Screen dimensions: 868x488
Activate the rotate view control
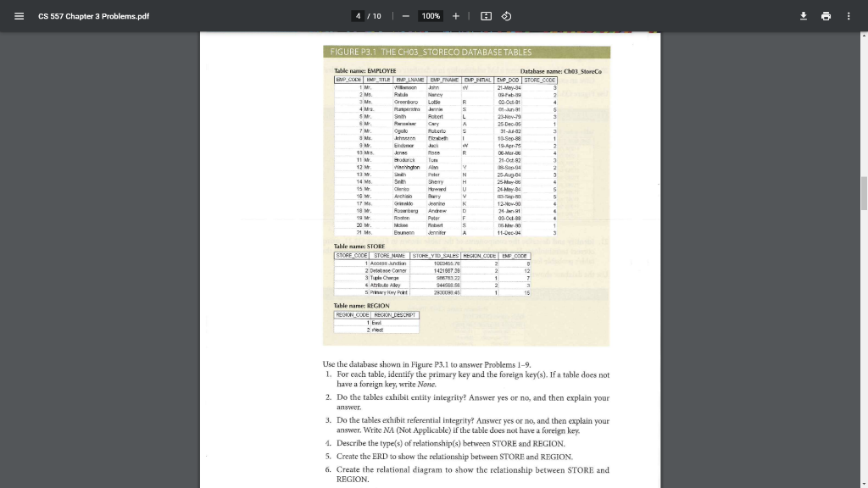click(x=506, y=15)
